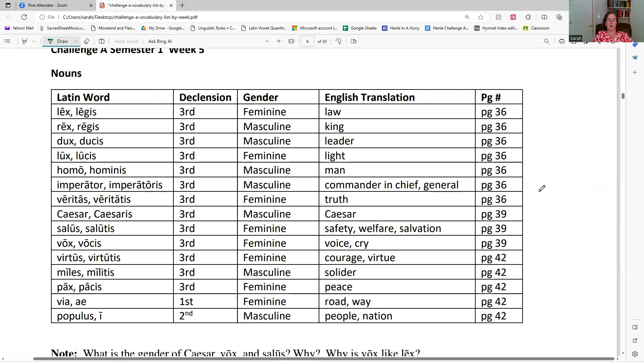Print the PDF document
Viewport: 644px width, 362px height.
[x=561, y=41]
